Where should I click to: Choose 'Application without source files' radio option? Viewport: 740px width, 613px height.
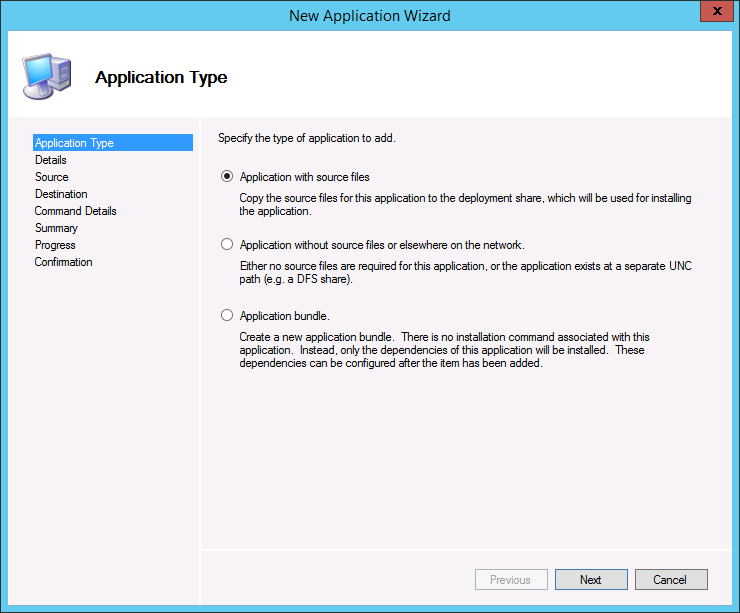pos(227,245)
